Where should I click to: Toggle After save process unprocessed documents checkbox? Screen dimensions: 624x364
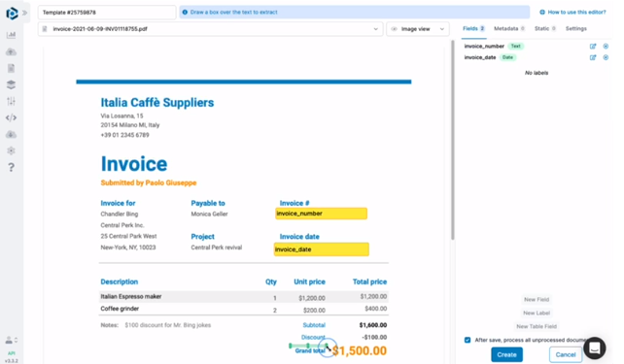click(468, 340)
